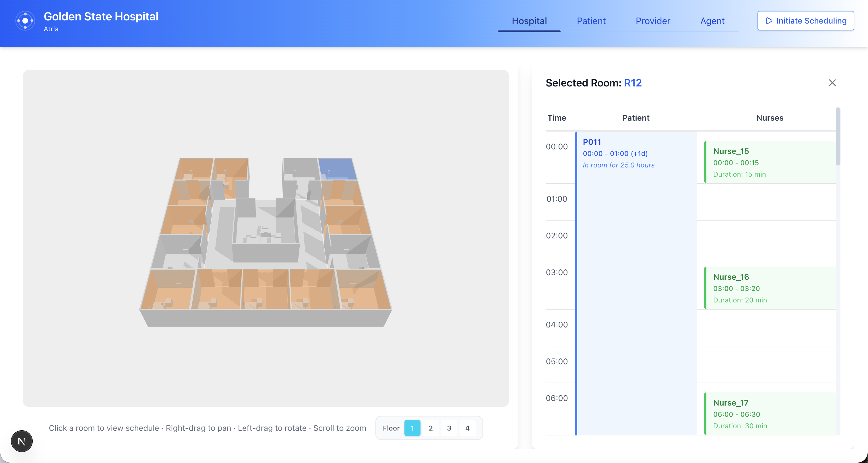Click the Golden State Hospital logo icon

click(x=25, y=21)
